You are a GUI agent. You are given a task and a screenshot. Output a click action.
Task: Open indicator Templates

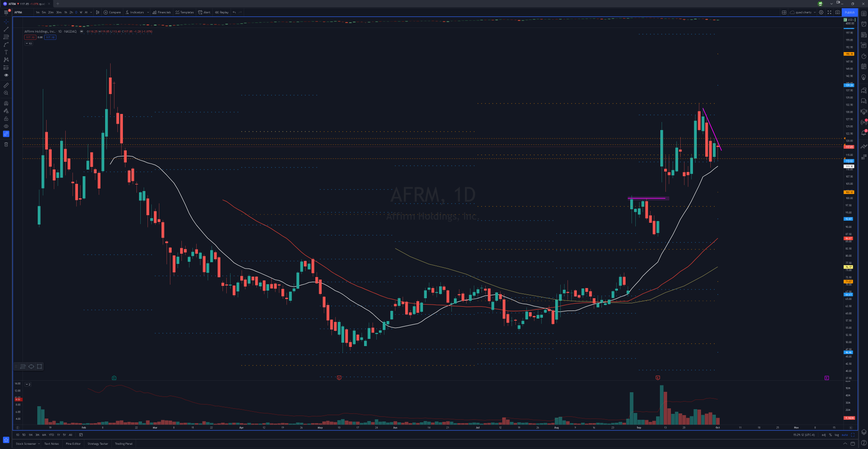click(185, 12)
